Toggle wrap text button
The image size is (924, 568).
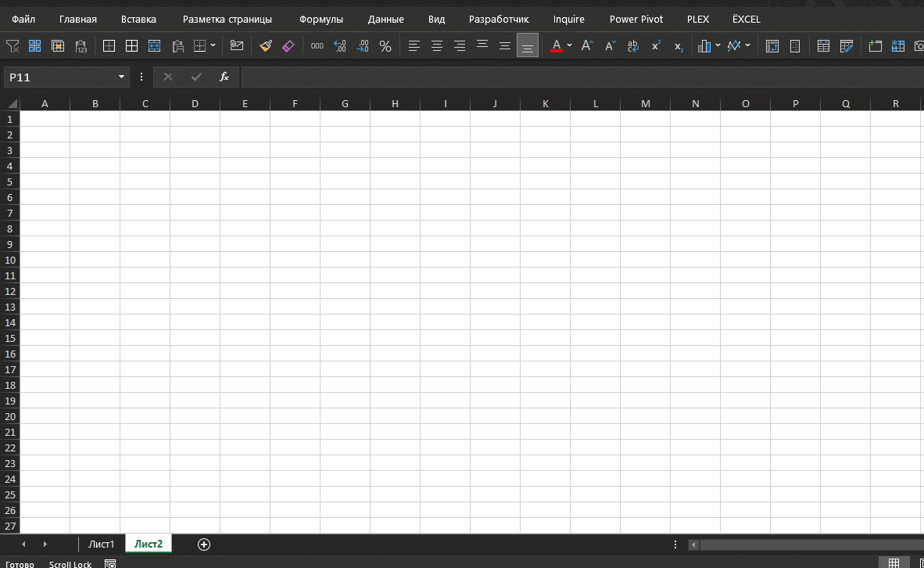(x=633, y=46)
